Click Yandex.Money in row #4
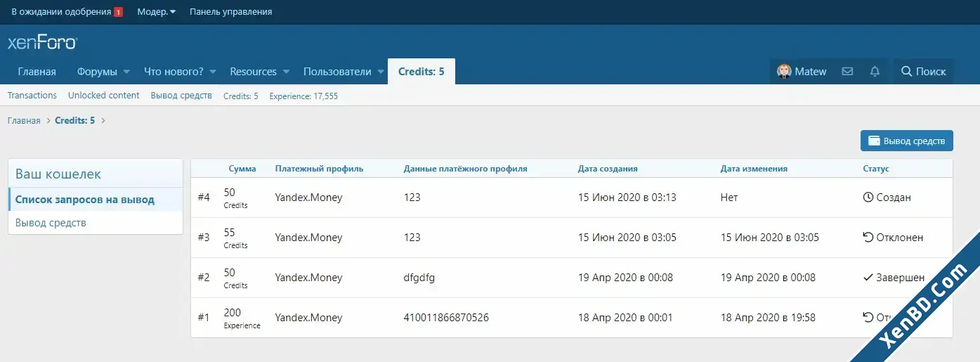Image resolution: width=980 pixels, height=362 pixels. point(308,198)
